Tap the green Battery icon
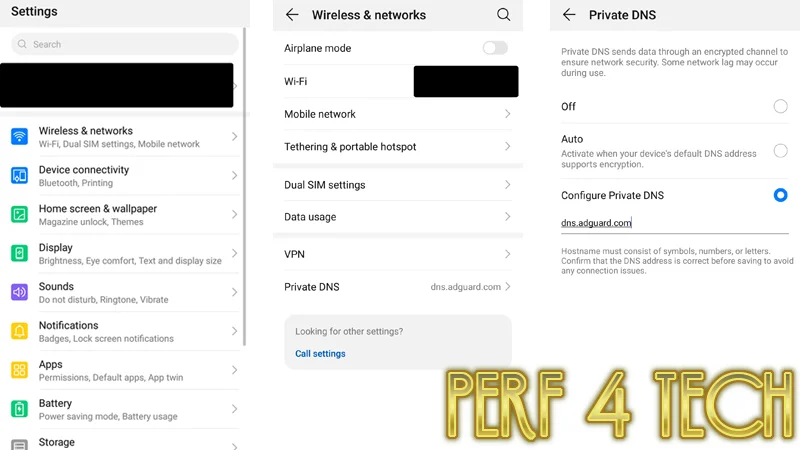This screenshot has width=800, height=450. tap(19, 409)
